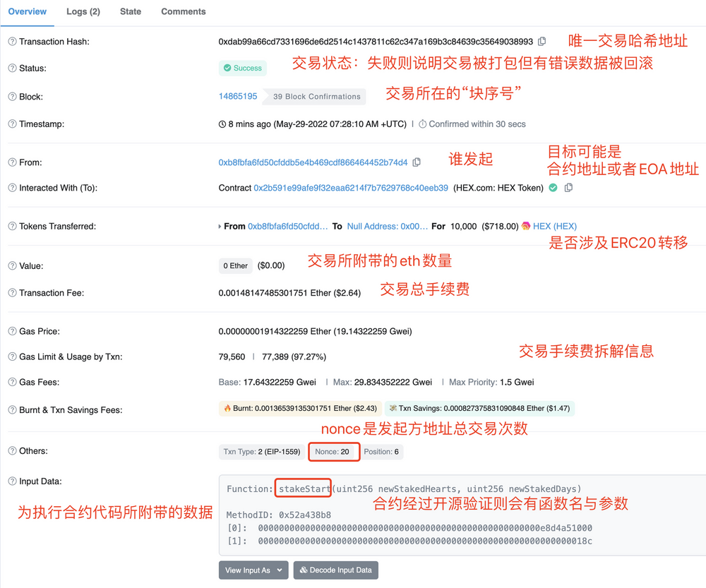Copy the HEX Token contract address icon
Image resolution: width=706 pixels, height=588 pixels.
point(568,188)
